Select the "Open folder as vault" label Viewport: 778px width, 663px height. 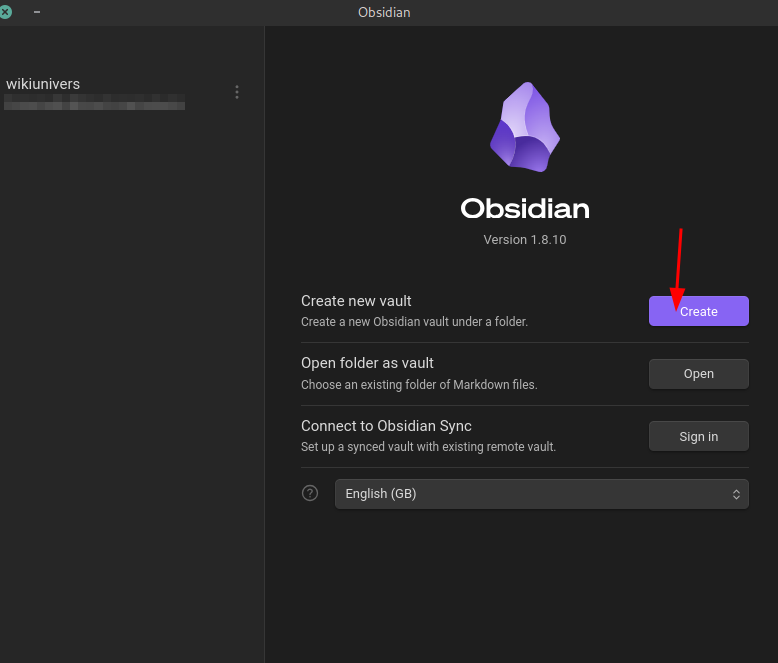367,363
